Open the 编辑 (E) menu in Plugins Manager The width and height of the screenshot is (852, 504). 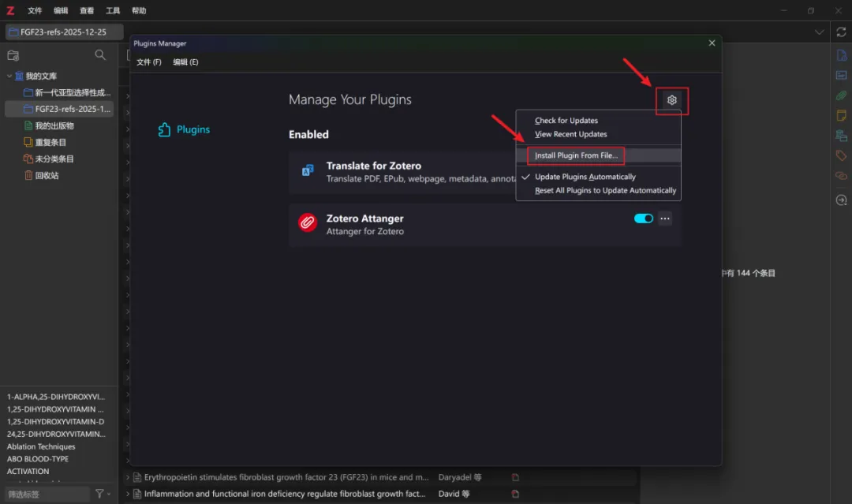point(185,62)
